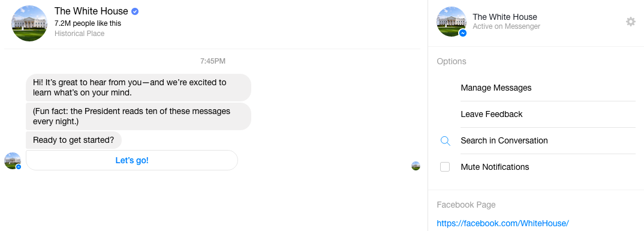Open the settings gear icon
This screenshot has height=231, width=644.
630,22
